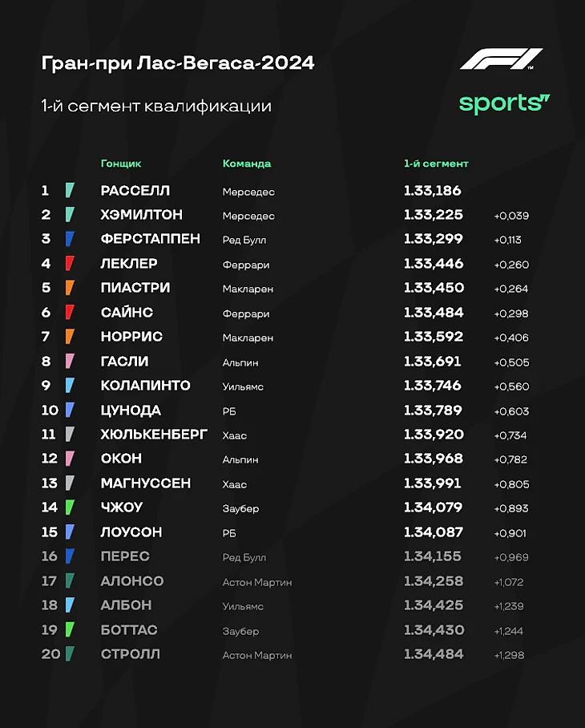The height and width of the screenshot is (728, 585).
Task: Click the green Sauber flag beside Чжоу
Action: click(70, 507)
